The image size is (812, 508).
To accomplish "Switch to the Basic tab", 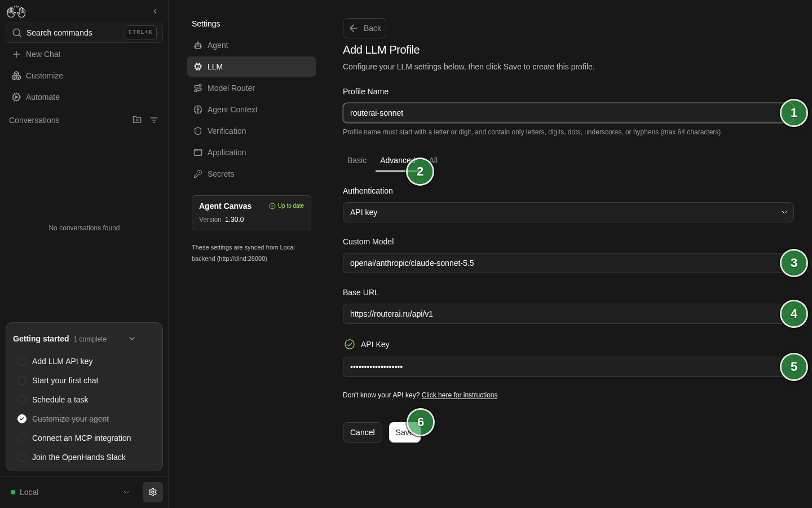I will coord(357,160).
